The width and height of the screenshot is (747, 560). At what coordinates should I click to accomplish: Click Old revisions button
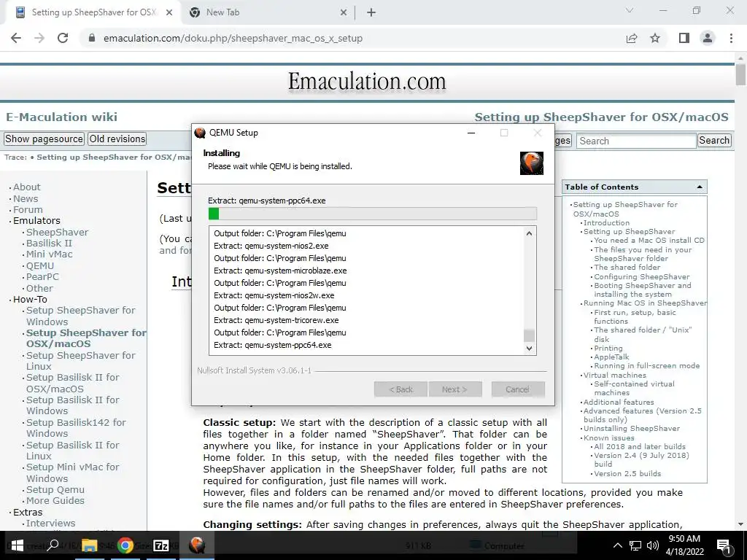point(117,139)
